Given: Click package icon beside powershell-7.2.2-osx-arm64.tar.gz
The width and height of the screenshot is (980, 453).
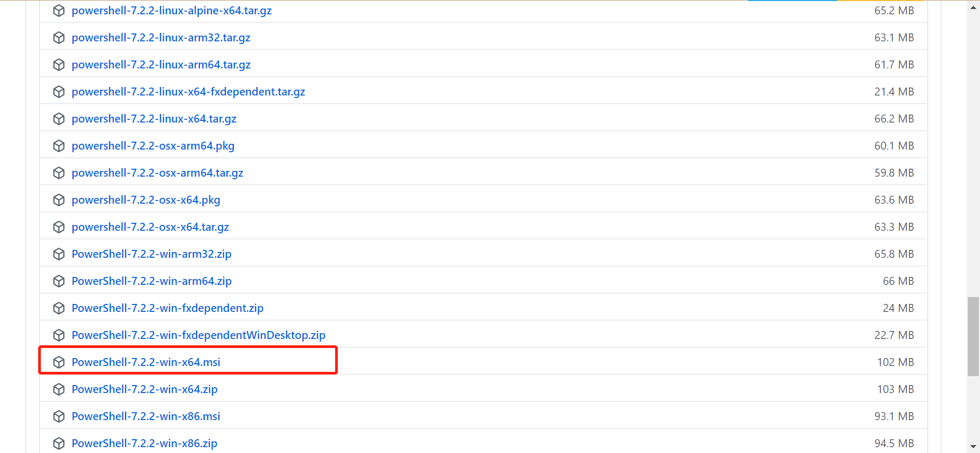Looking at the screenshot, I should pos(59,173).
